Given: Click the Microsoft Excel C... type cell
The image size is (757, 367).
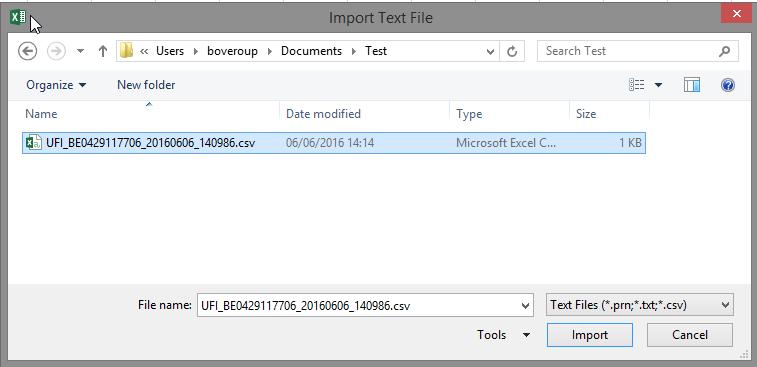Looking at the screenshot, I should (x=506, y=143).
